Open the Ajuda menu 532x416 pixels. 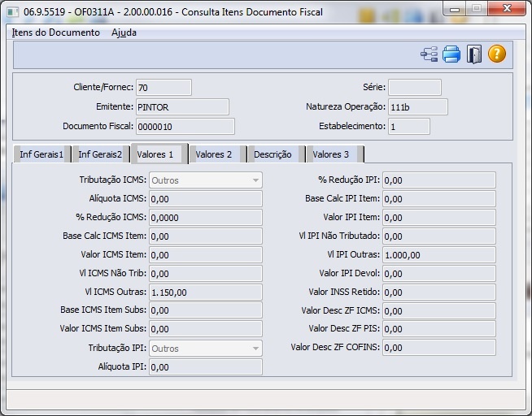click(124, 32)
